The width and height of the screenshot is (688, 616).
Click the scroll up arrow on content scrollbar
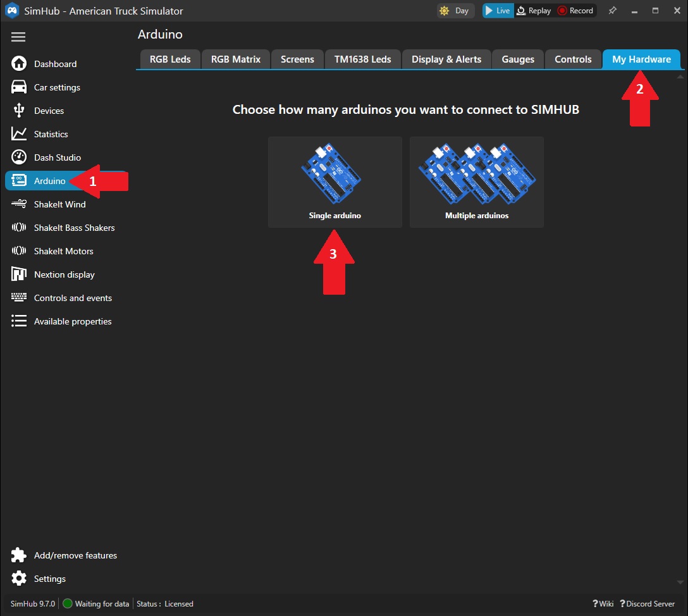(680, 77)
